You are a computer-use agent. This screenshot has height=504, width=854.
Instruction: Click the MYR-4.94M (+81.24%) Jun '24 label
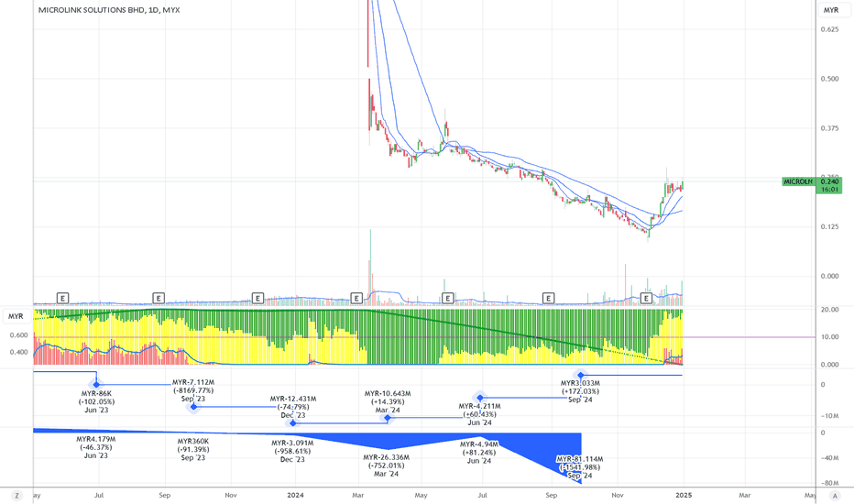[x=480, y=453]
